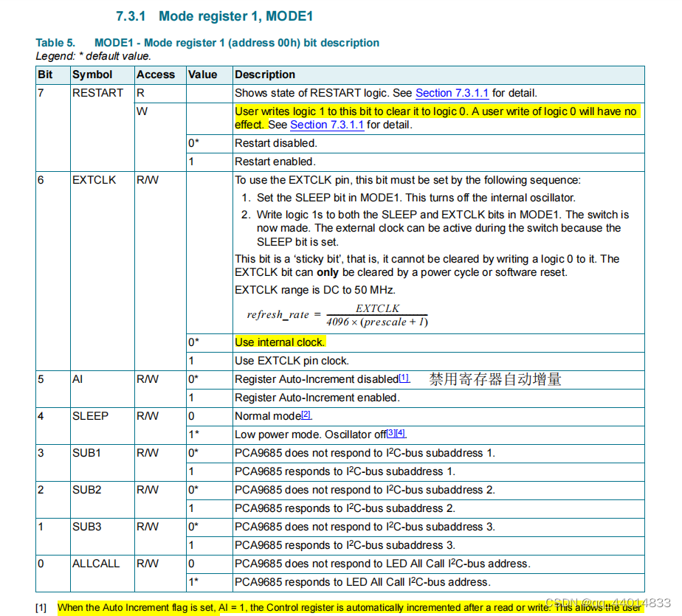Click 'does not respond to LED All Call' row
Screen dimensions: 682x616
point(383,564)
